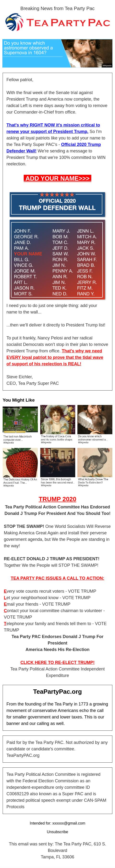Screen dimensions: 115x868
Task: Click the Tea Party PAC eagle logo
Action: [x=14, y=23]
